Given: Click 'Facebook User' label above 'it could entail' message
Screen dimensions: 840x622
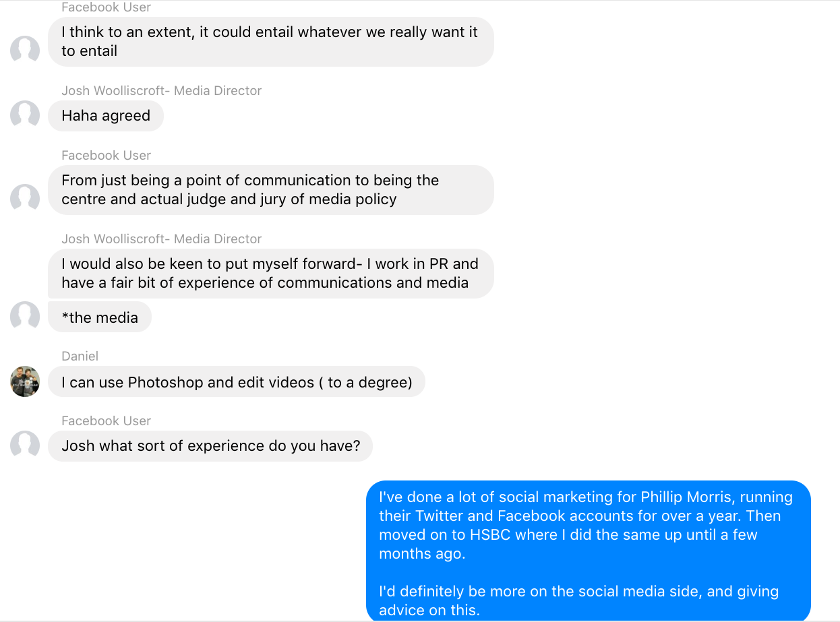Looking at the screenshot, I should (x=107, y=7).
